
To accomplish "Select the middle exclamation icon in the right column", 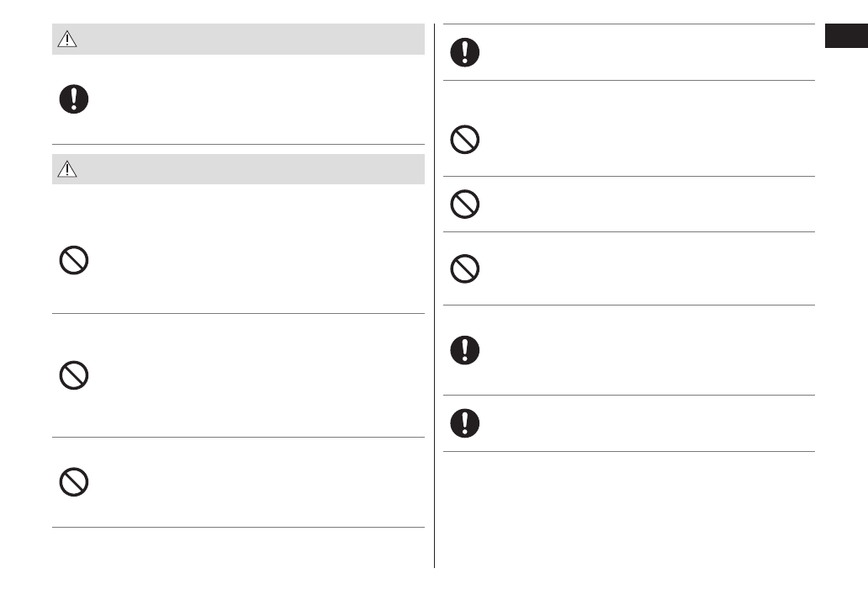I will (x=465, y=349).
